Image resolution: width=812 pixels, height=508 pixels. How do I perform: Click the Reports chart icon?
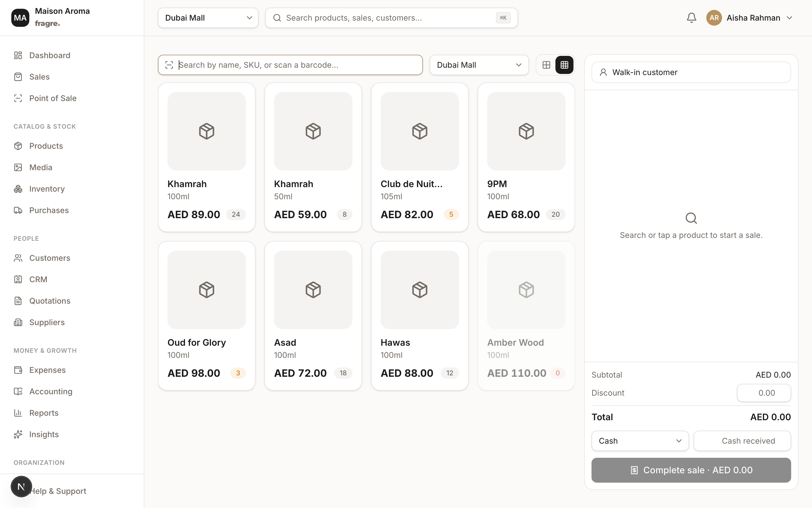click(18, 413)
